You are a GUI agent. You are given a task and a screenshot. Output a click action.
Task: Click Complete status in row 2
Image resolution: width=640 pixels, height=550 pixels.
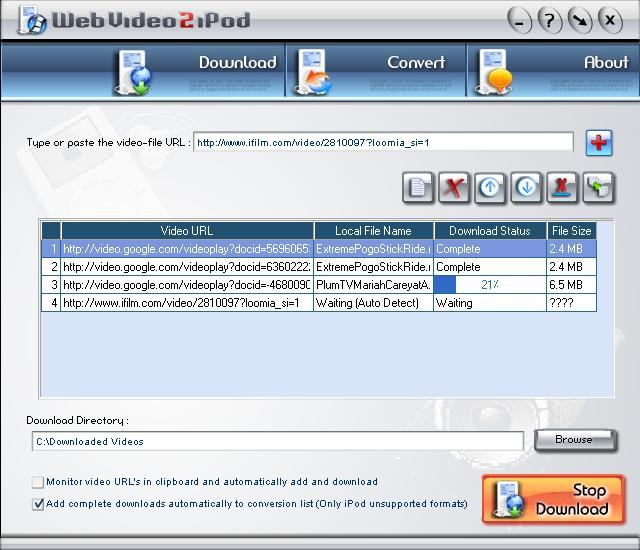(x=490, y=267)
